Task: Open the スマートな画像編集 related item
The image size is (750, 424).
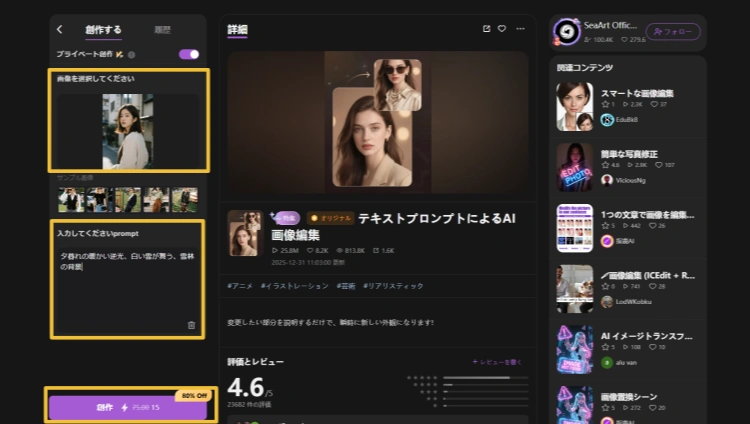Action: 637,93
